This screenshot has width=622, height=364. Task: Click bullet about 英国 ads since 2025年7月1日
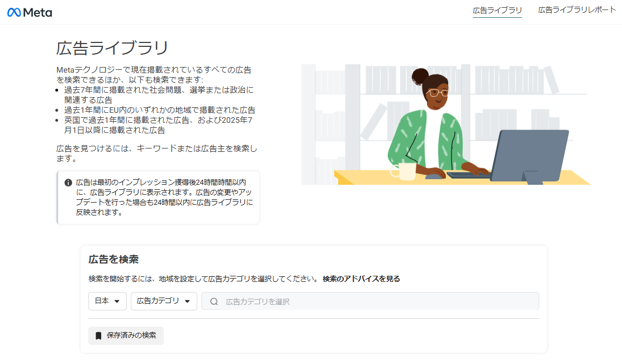(x=158, y=124)
